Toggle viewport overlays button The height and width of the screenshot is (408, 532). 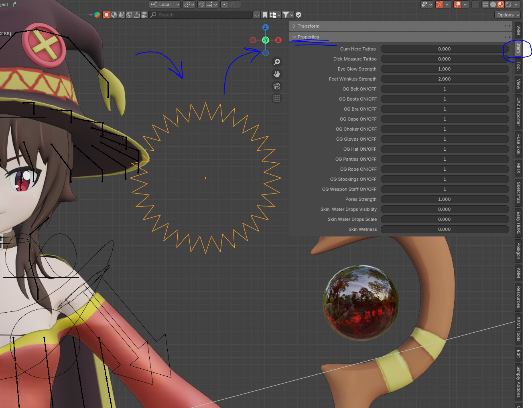(x=457, y=4)
